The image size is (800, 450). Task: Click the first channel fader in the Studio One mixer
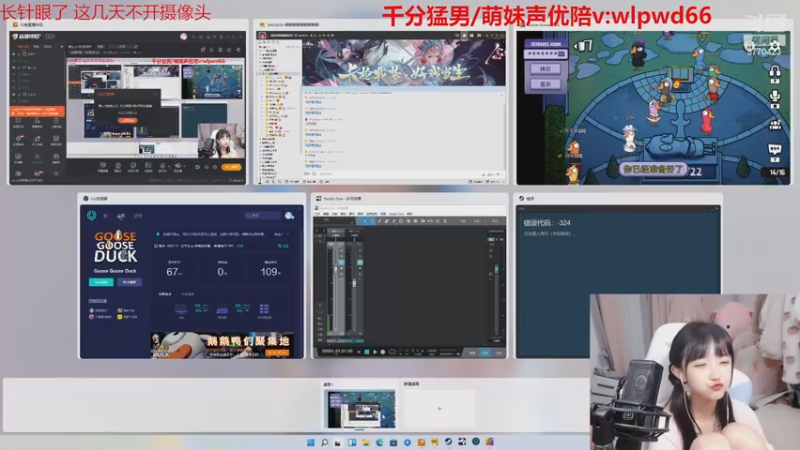pyautogui.click(x=336, y=269)
